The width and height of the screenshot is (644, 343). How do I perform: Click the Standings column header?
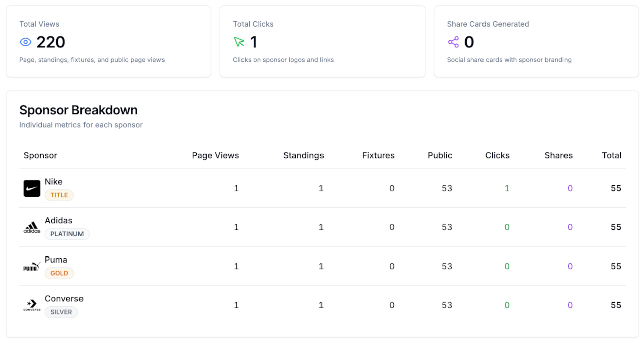[303, 155]
